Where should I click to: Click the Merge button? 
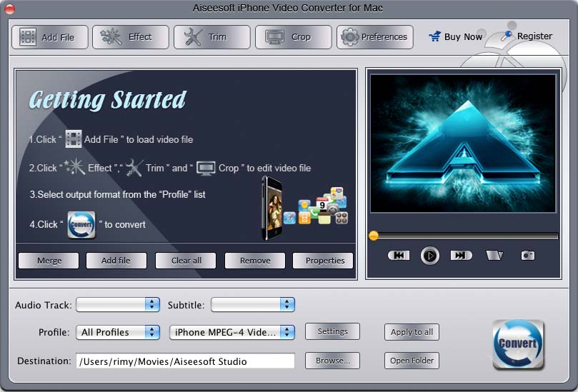(x=49, y=261)
